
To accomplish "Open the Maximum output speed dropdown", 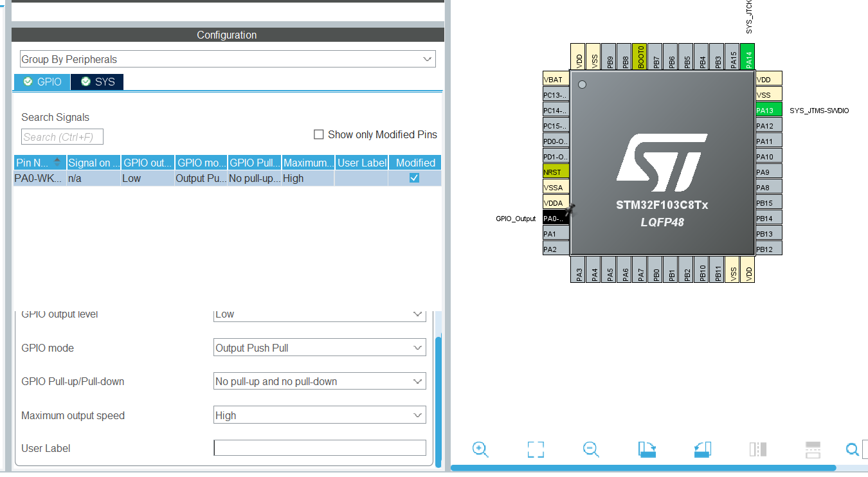I will 320,415.
